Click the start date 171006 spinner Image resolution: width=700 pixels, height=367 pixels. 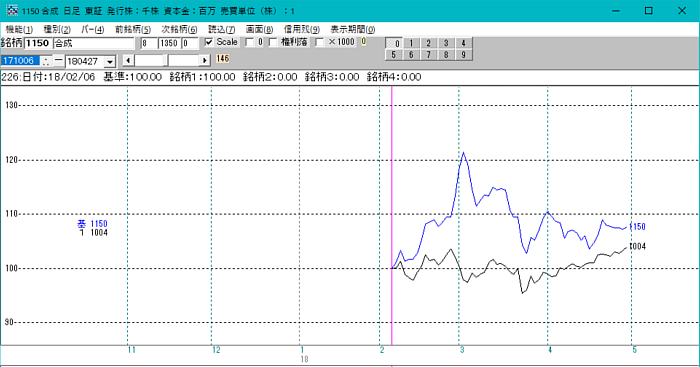[x=46, y=61]
